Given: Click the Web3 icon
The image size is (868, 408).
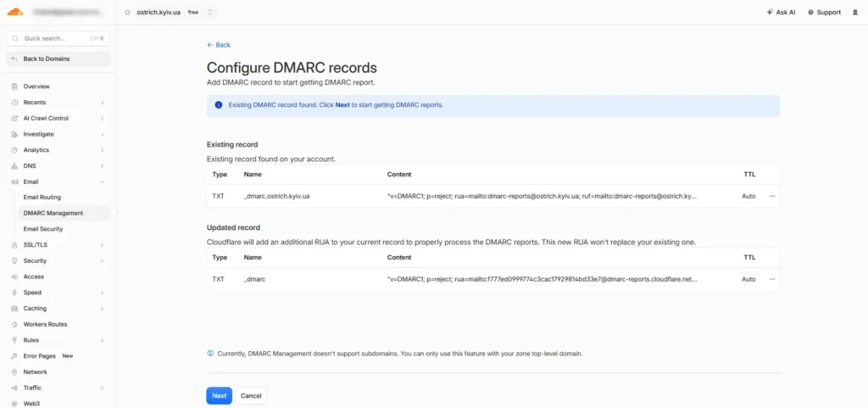Looking at the screenshot, I should tap(14, 404).
